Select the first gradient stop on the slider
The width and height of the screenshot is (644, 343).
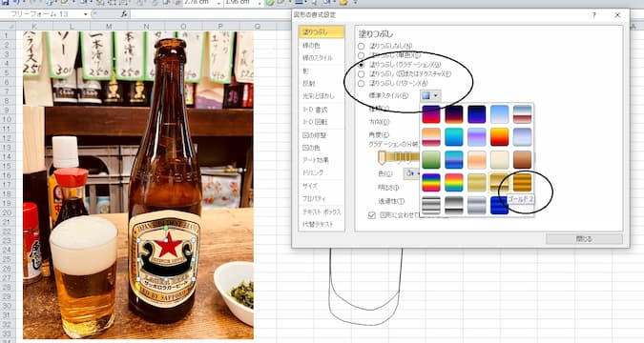pyautogui.click(x=382, y=157)
